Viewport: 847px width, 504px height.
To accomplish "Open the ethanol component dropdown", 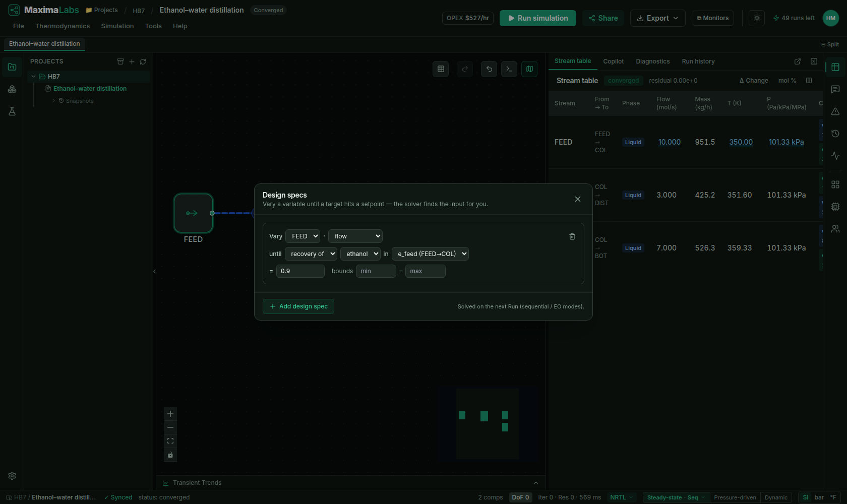I will tap(360, 254).
